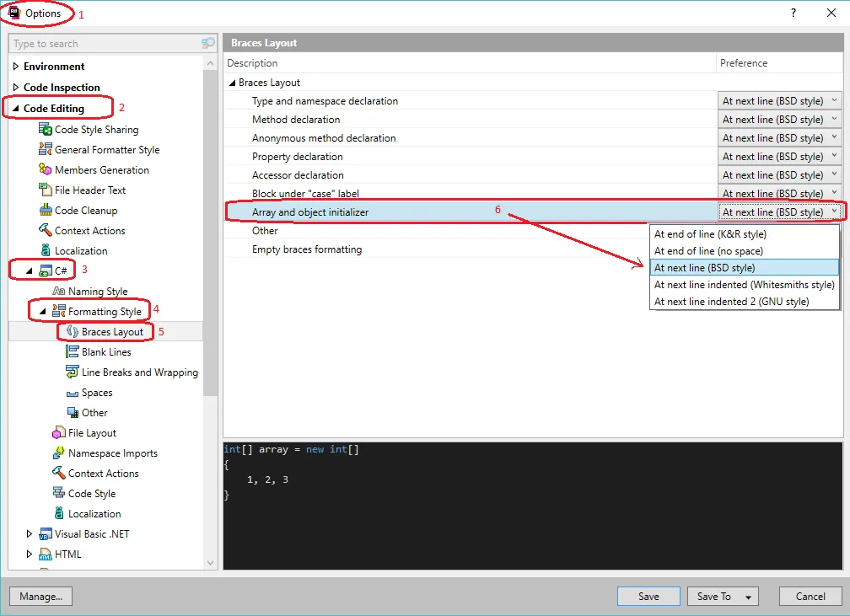Click the Description column header
The image size is (850, 616).
(470, 63)
